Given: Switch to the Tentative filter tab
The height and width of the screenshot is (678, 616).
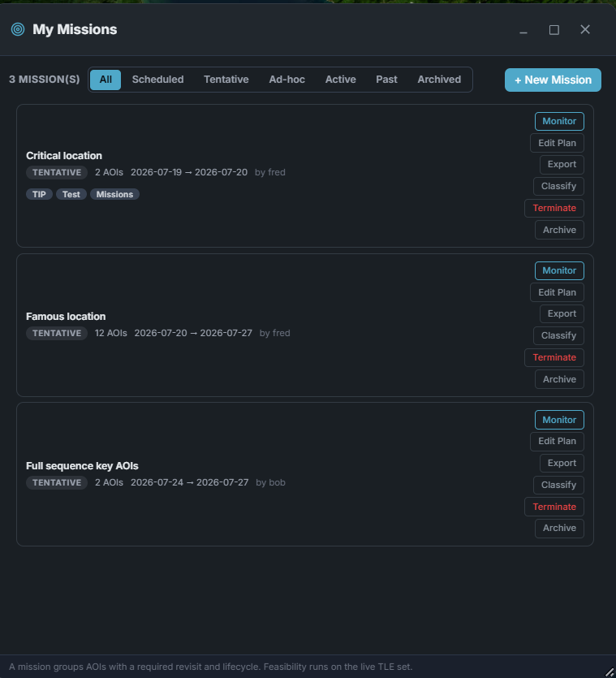Looking at the screenshot, I should point(226,80).
